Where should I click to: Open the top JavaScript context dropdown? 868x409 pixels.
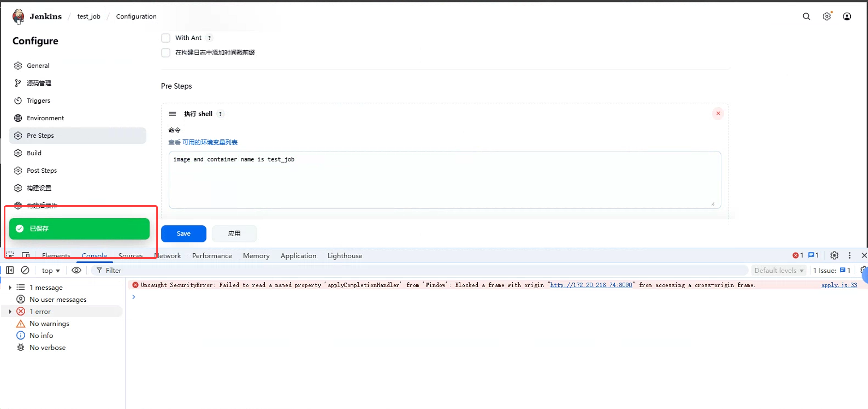point(51,271)
